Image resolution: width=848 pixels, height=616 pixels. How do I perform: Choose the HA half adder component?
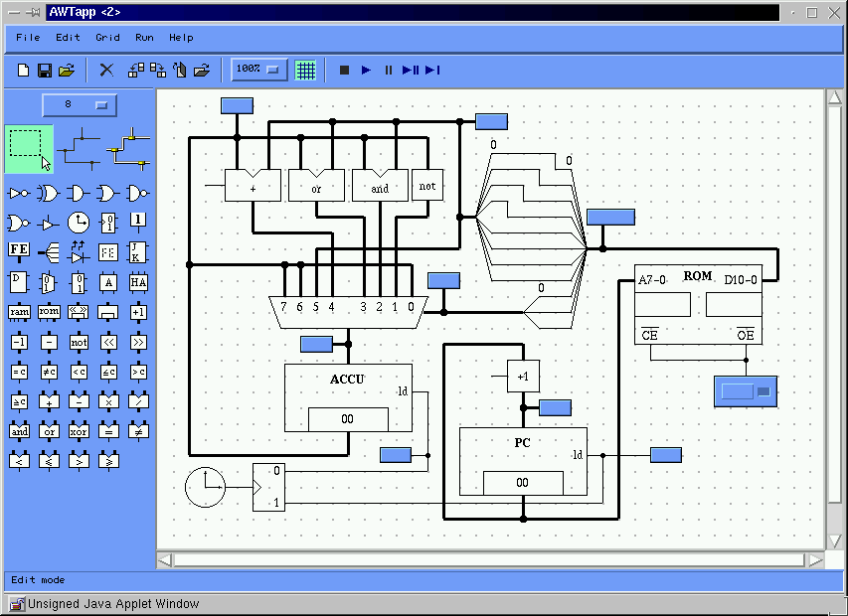tap(138, 282)
